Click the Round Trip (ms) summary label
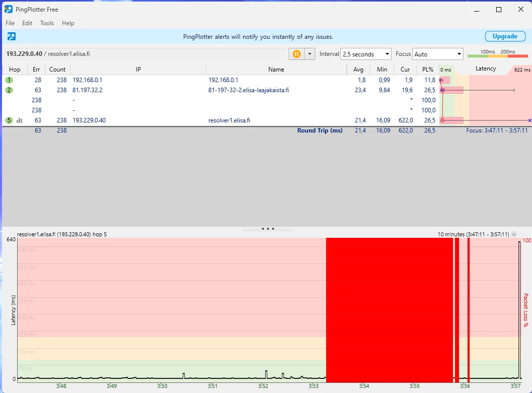 click(320, 130)
